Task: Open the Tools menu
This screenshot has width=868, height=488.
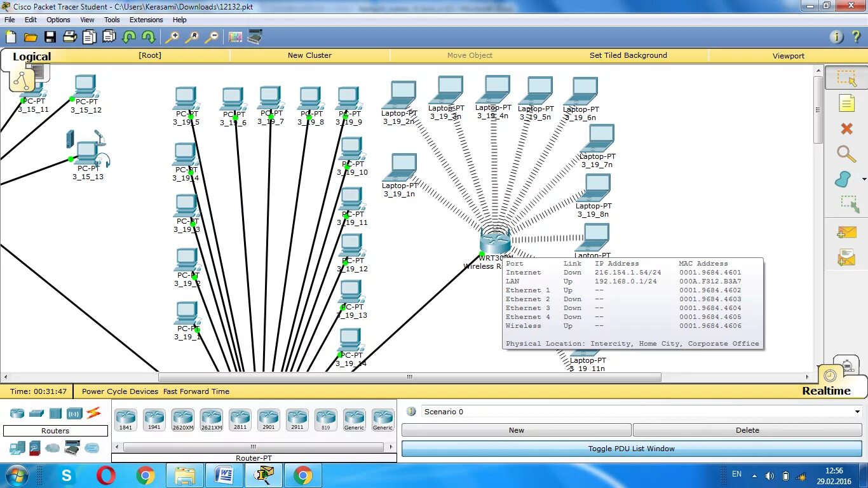Action: click(112, 20)
